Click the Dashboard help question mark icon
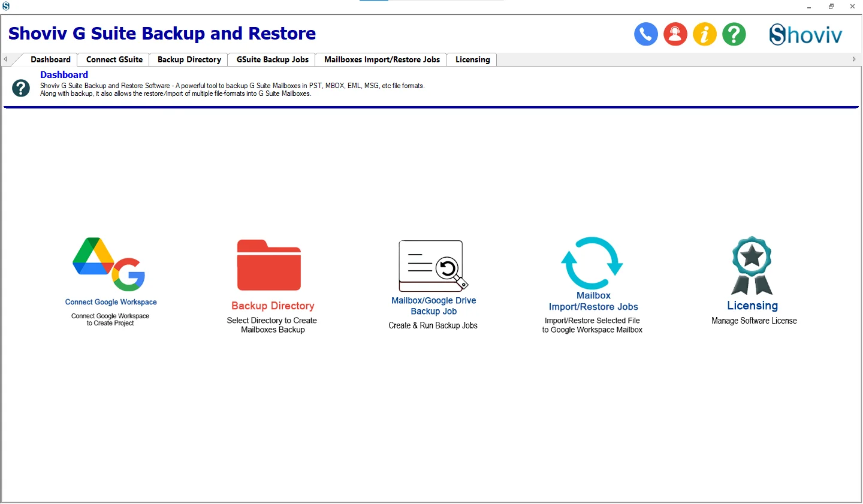Screen dimensions: 863x504 (21, 88)
